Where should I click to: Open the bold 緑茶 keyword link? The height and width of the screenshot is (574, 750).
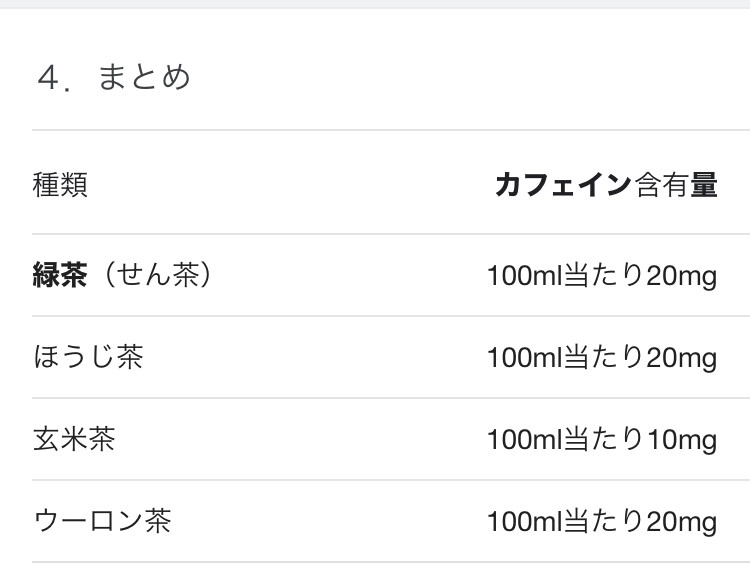[x=60, y=275]
